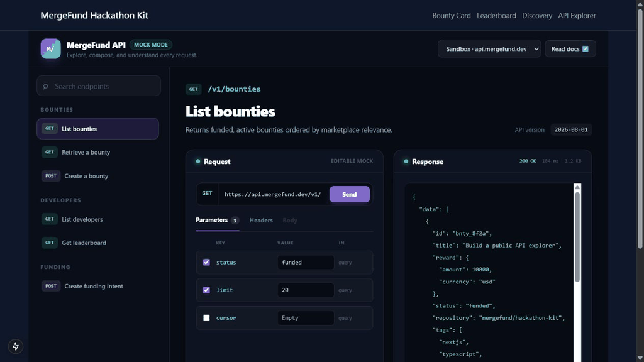This screenshot has height=362, width=644.
Task: Click the MergeFund API logo icon
Action: [x=50, y=49]
